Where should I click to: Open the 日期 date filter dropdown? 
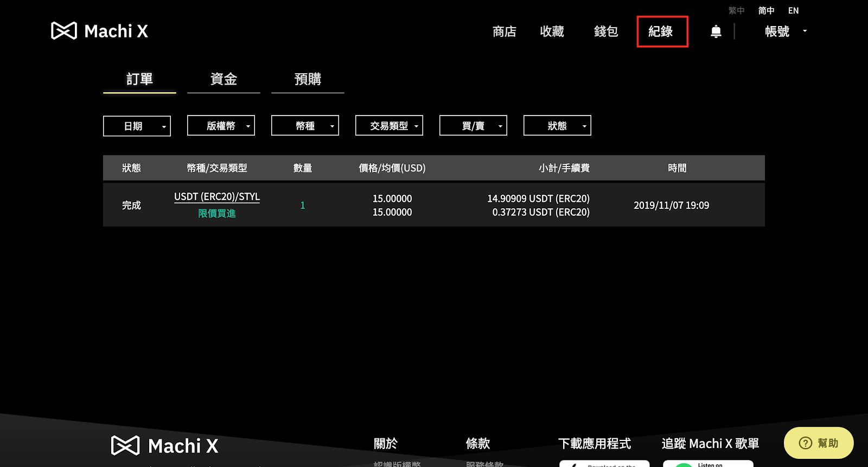tap(137, 126)
